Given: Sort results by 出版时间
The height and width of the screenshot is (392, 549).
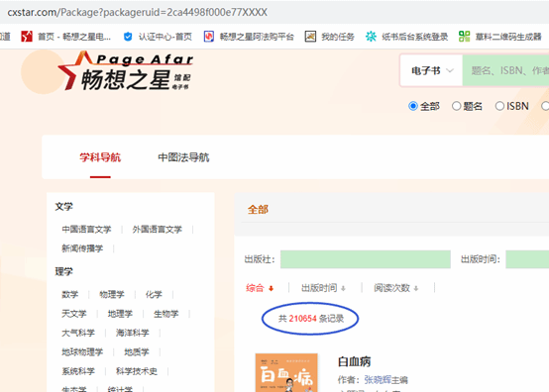Looking at the screenshot, I should 319,288.
